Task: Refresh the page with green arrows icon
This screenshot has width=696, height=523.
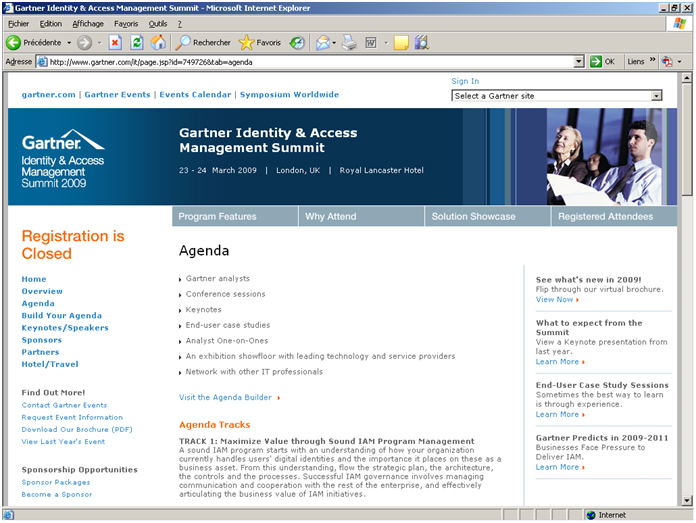Action: [x=137, y=43]
